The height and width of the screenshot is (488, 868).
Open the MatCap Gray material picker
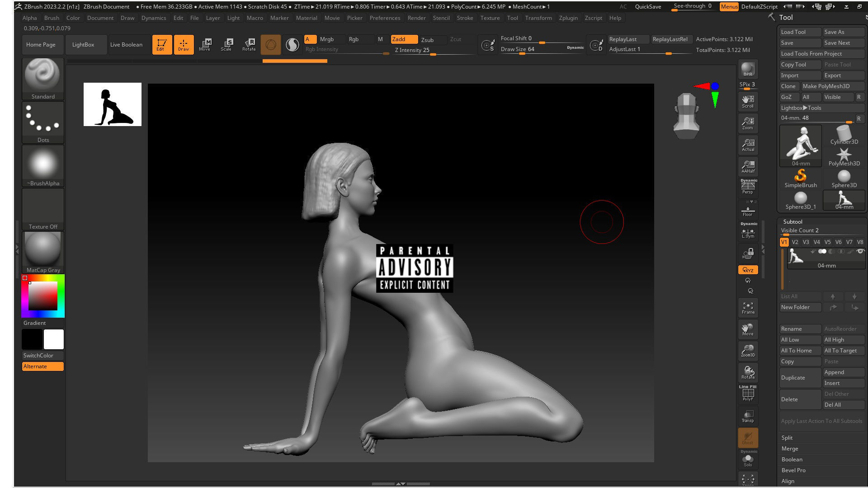(43, 253)
